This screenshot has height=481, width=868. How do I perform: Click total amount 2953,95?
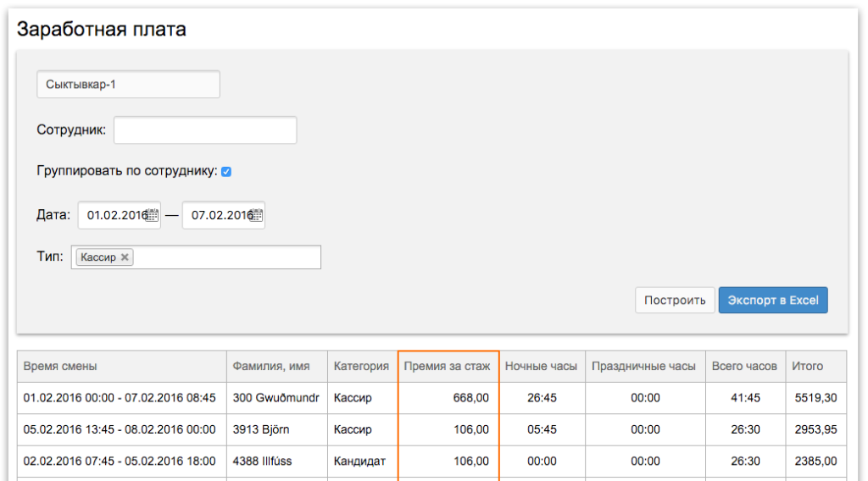(x=816, y=429)
